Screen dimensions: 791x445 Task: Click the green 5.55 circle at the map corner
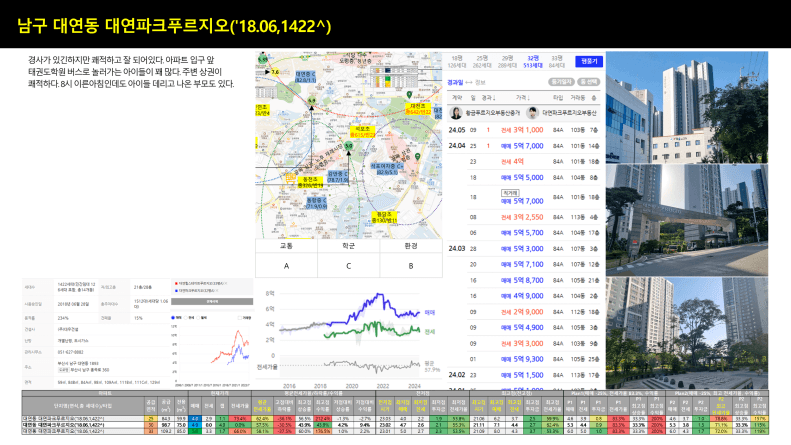coord(262,60)
